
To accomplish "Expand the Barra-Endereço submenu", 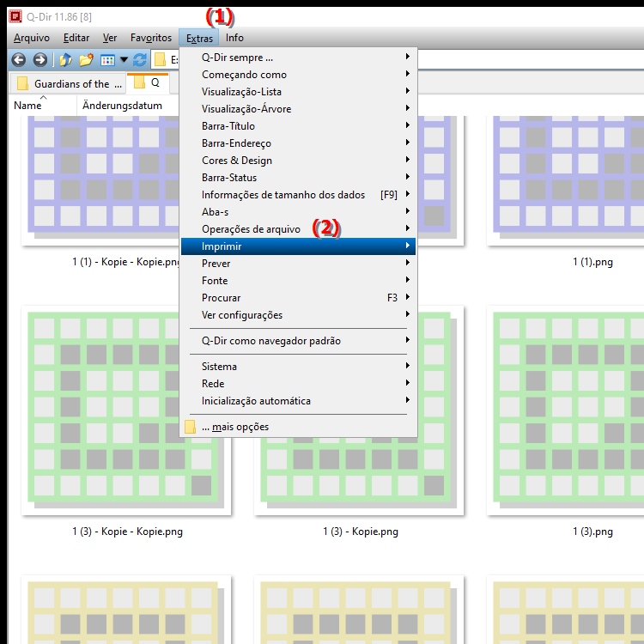I will pyautogui.click(x=298, y=143).
